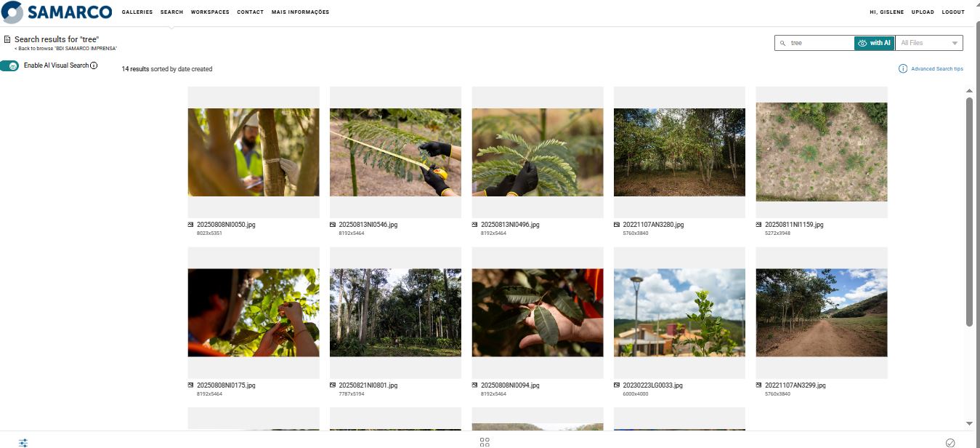The height and width of the screenshot is (448, 980).
Task: Open the Workspaces menu
Action: click(210, 12)
